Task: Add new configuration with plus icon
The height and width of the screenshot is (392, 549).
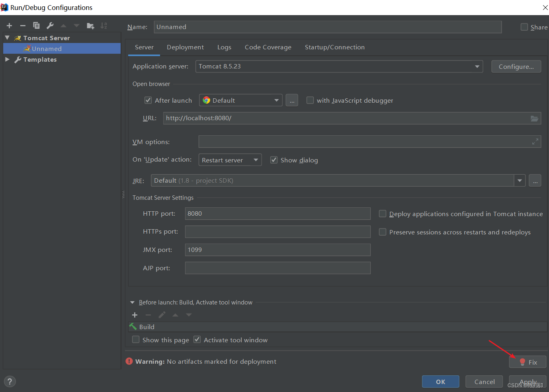Action: pyautogui.click(x=10, y=26)
